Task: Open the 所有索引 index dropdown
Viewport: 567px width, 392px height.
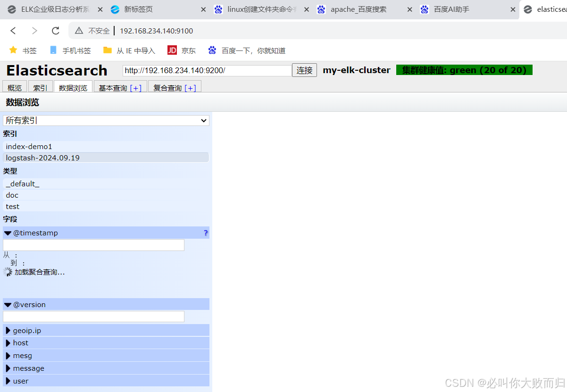Action: coord(106,120)
